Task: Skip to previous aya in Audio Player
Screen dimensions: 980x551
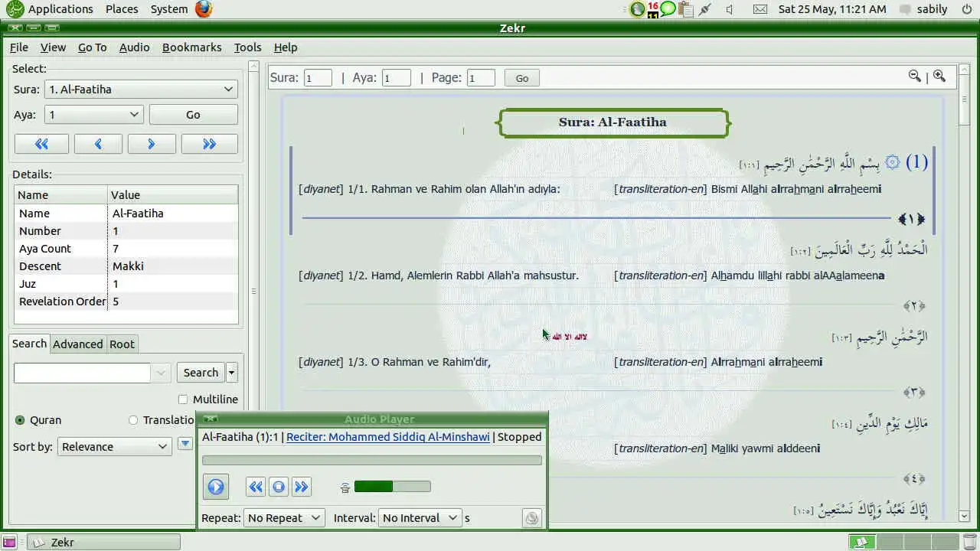Action: click(x=256, y=487)
